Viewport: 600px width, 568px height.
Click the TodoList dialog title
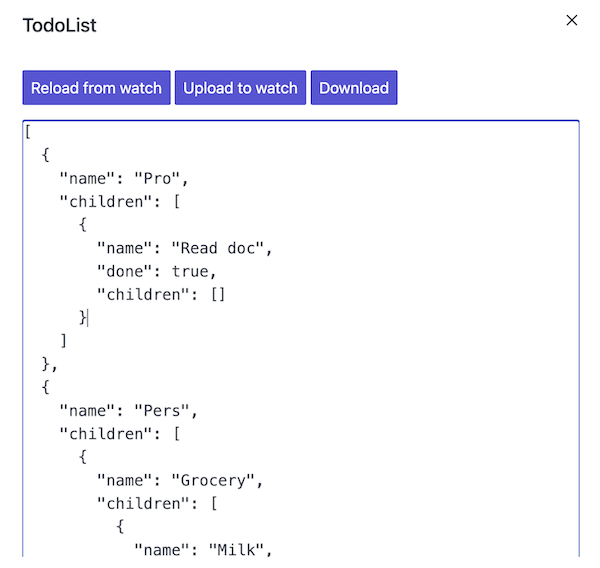60,25
